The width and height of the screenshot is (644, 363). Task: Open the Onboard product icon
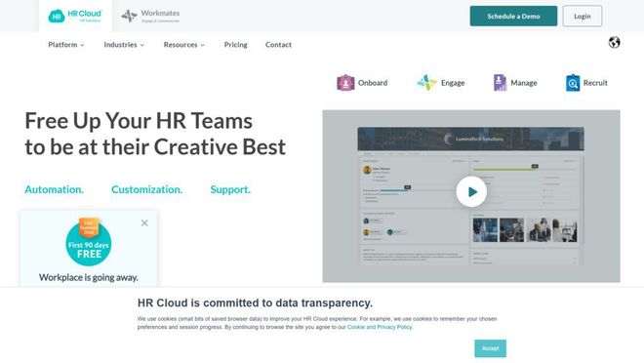[x=345, y=83]
